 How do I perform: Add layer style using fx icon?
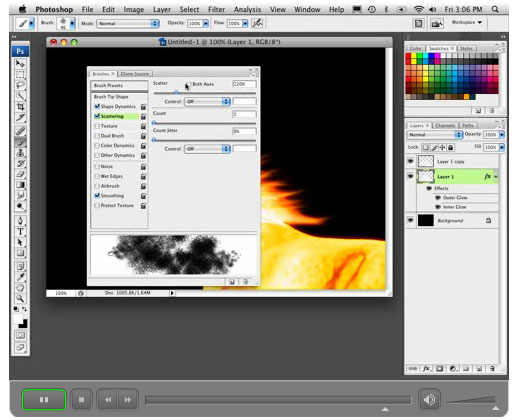[x=426, y=369]
